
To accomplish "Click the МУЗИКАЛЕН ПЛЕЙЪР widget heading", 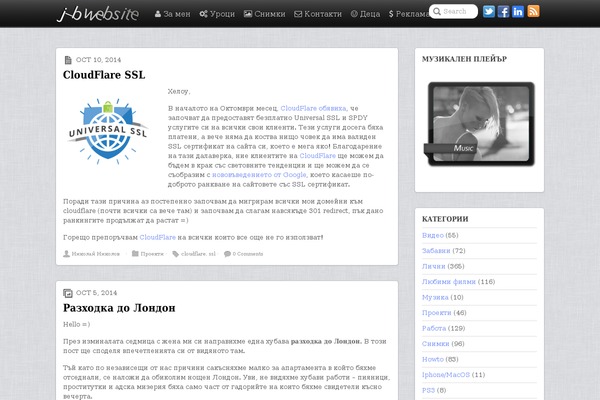I will tap(465, 59).
